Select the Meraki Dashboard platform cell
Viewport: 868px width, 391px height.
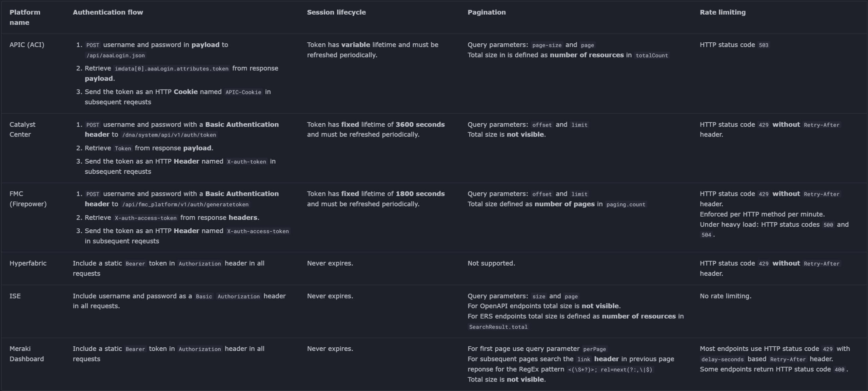coord(26,354)
